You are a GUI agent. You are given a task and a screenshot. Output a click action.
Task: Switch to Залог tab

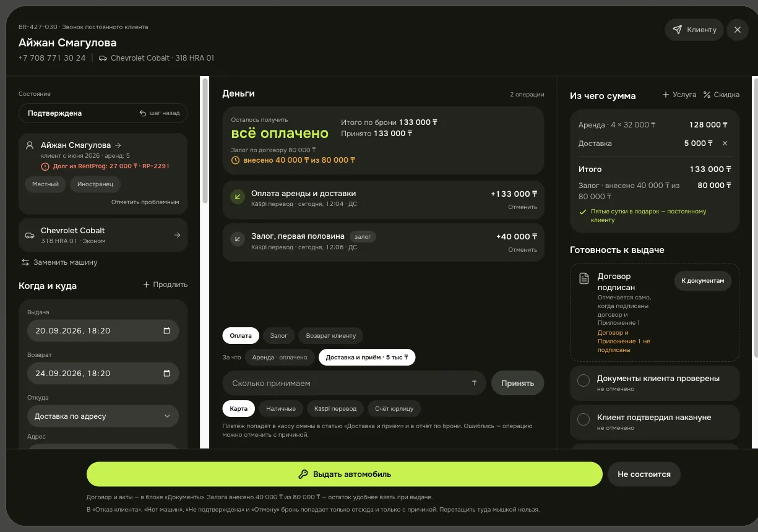279,335
